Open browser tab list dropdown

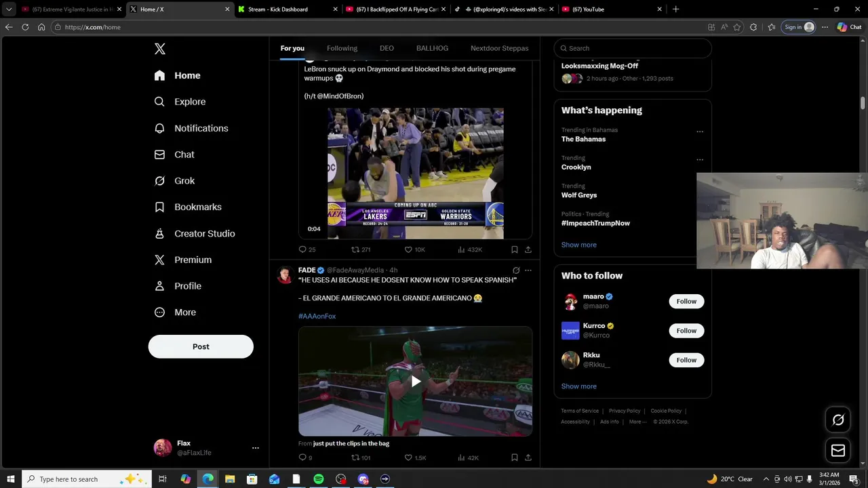9,9
